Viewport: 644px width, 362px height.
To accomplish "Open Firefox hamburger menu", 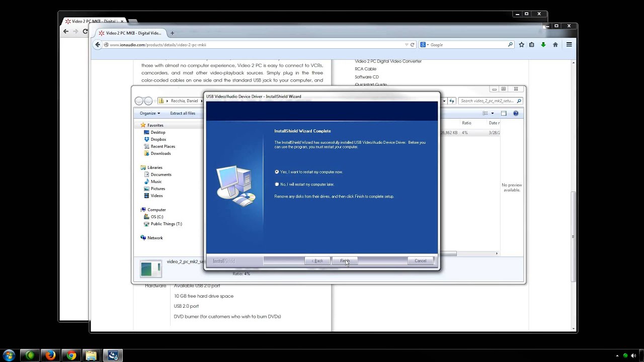I will pyautogui.click(x=569, y=45).
